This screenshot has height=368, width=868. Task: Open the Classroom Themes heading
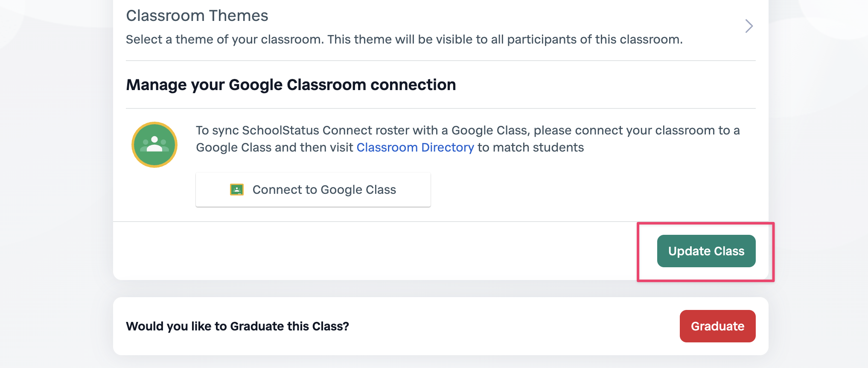(197, 16)
